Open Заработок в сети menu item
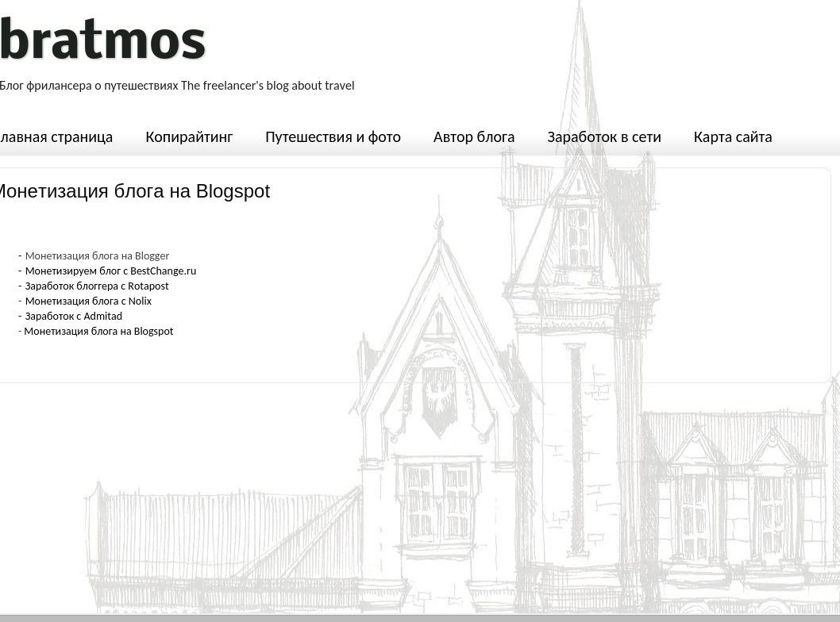The width and height of the screenshot is (840, 622). pyautogui.click(x=603, y=137)
